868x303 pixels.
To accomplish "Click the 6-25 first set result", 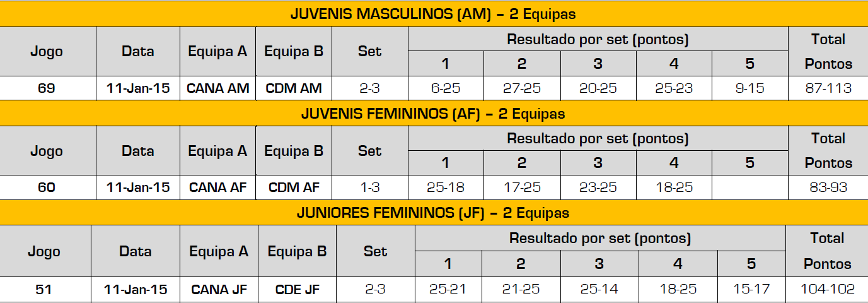I will point(446,88).
